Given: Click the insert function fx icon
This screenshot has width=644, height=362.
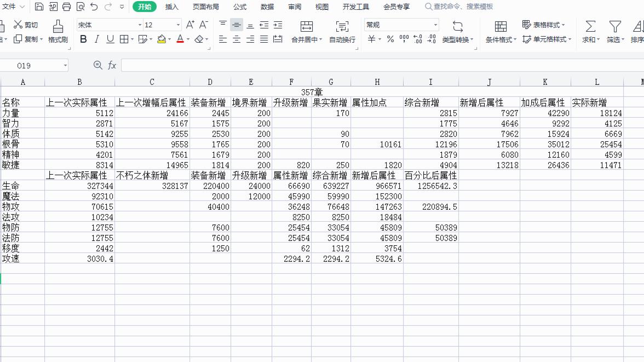Looking at the screenshot, I should [x=112, y=65].
